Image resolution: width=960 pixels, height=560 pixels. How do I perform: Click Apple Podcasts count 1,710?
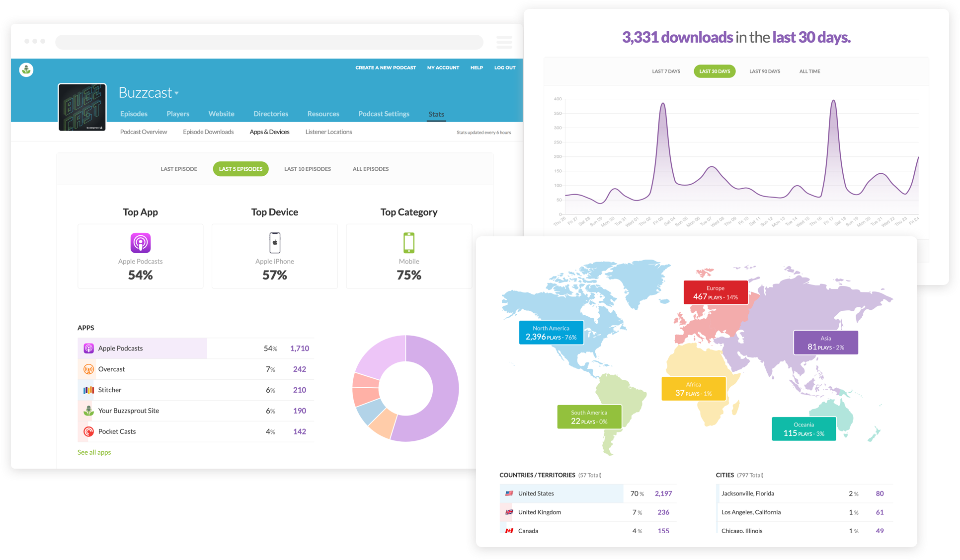pos(300,349)
